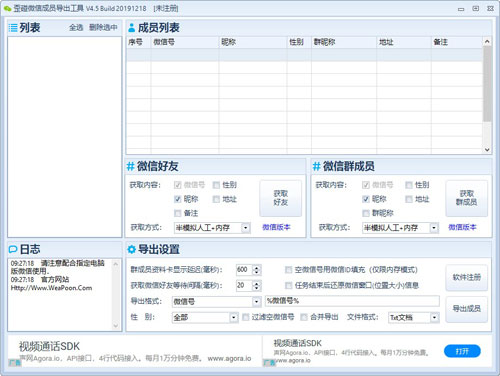Click the window minimize button
Screen dimensions: 500x376
(x=461, y=9)
